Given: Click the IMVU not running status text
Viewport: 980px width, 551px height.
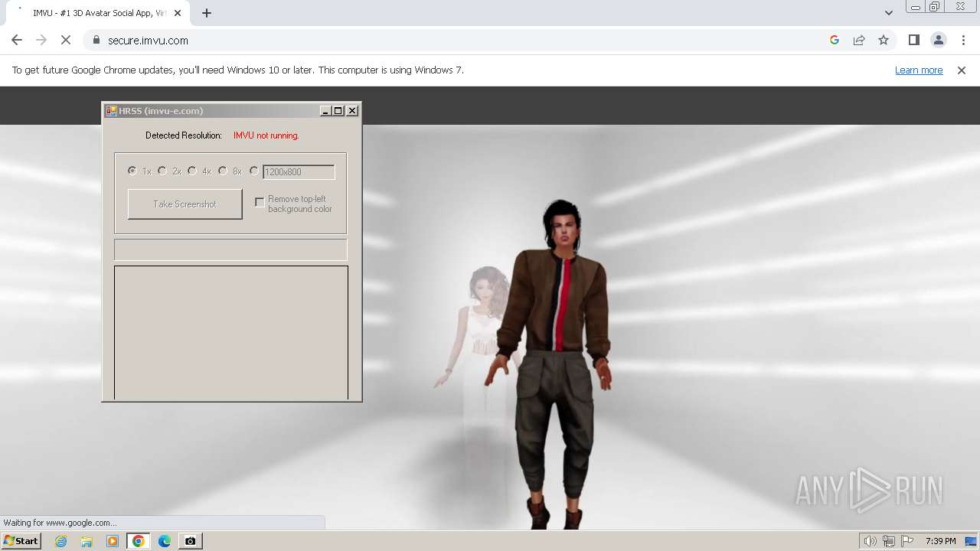Looking at the screenshot, I should 266,135.
